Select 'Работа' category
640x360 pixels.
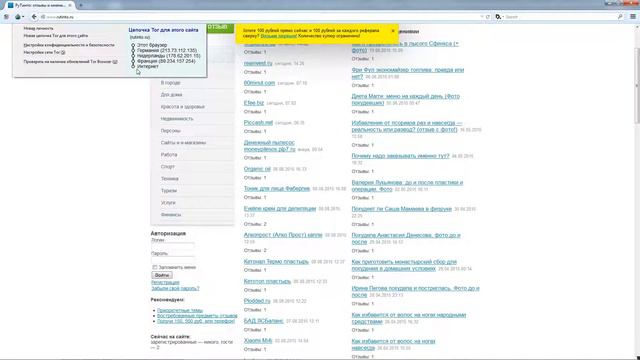(169, 155)
